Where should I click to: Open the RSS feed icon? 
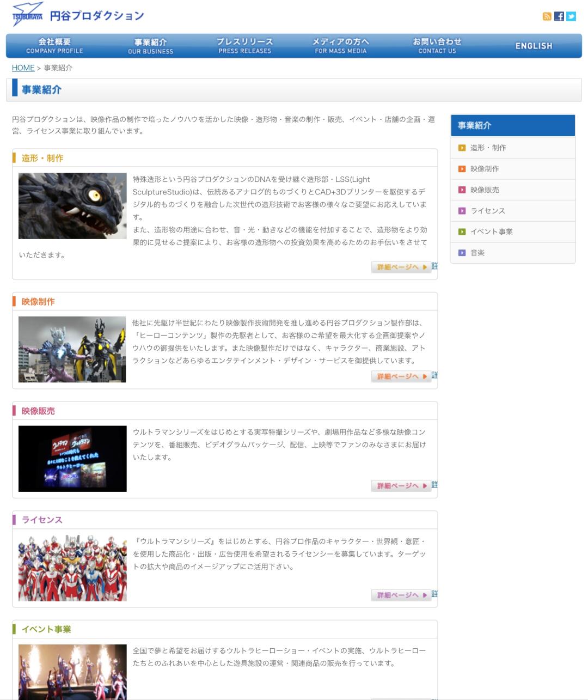[547, 16]
